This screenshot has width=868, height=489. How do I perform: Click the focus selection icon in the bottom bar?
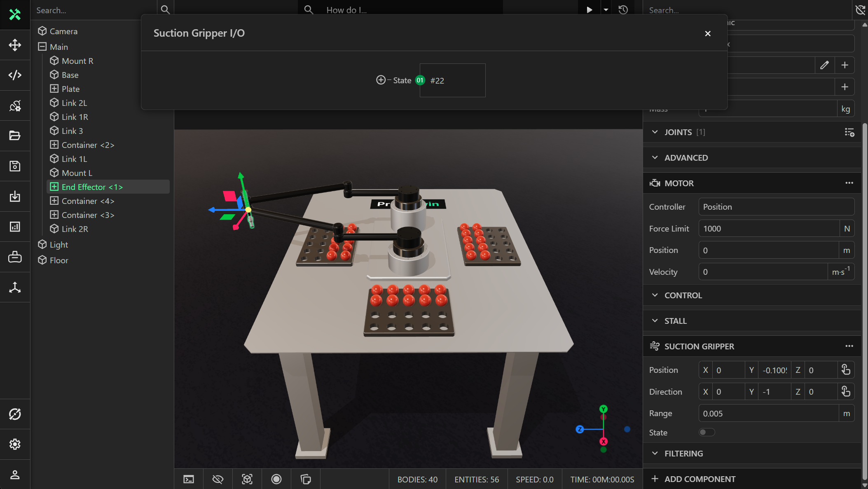click(x=247, y=479)
